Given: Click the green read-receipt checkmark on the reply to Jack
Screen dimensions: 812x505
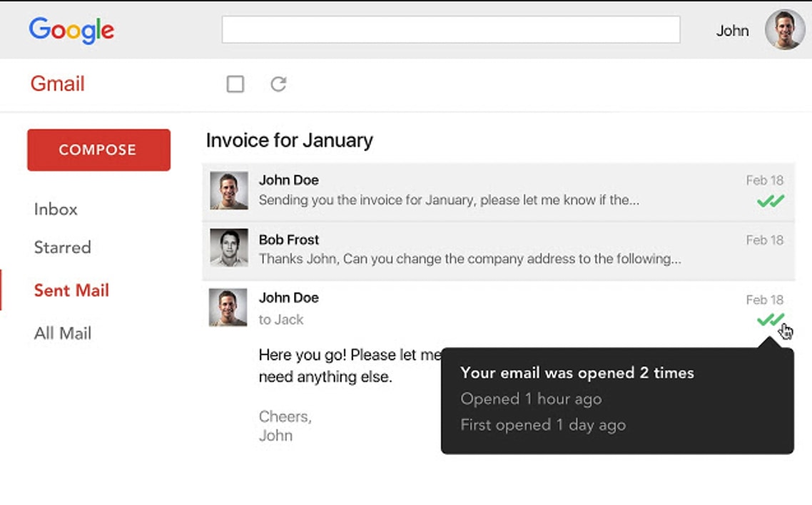Looking at the screenshot, I should pos(769,320).
